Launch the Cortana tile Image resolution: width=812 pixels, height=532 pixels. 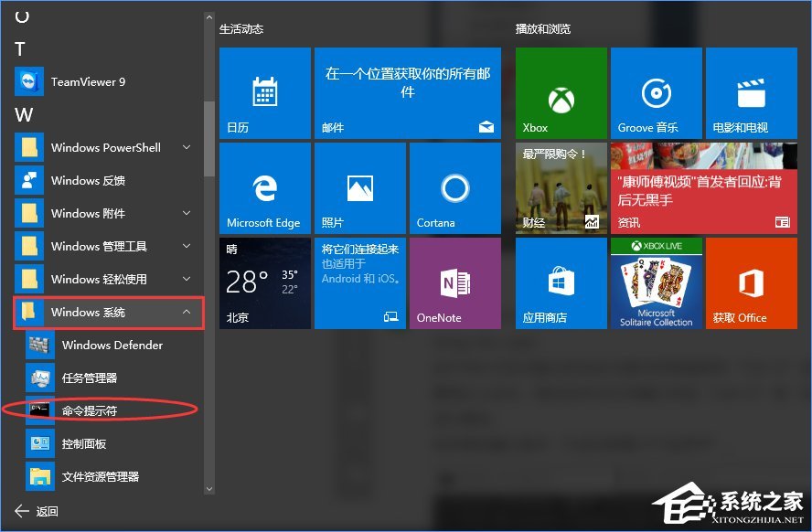coord(454,187)
